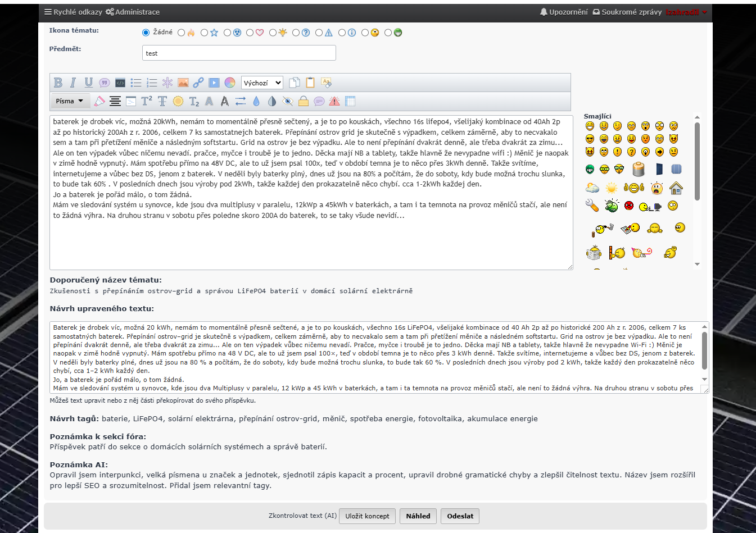Expand the 'Písma' fonts dropdown
The image size is (756, 533).
click(70, 101)
